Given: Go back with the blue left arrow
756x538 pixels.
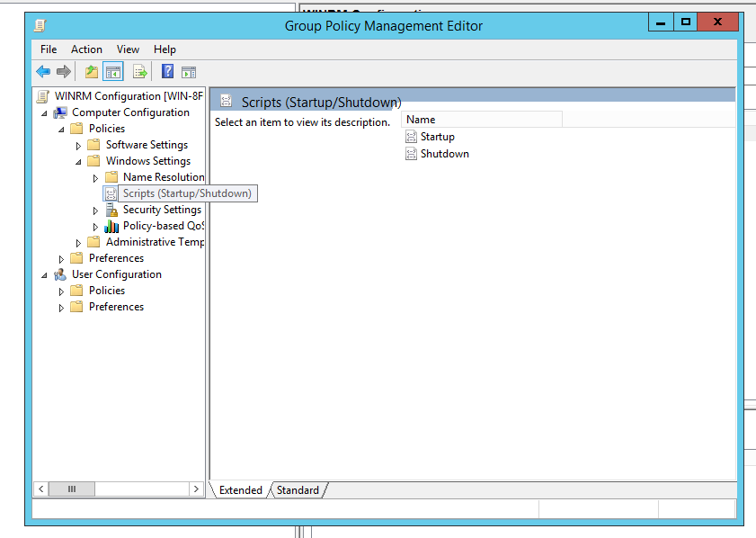Looking at the screenshot, I should (x=43, y=72).
